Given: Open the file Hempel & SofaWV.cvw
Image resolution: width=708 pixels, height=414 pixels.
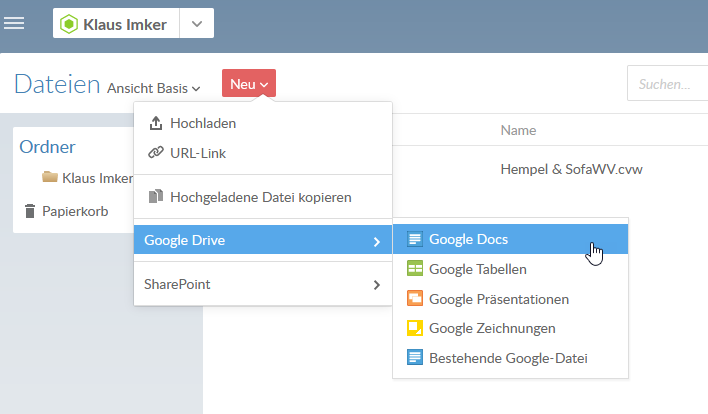Looking at the screenshot, I should coord(571,169).
